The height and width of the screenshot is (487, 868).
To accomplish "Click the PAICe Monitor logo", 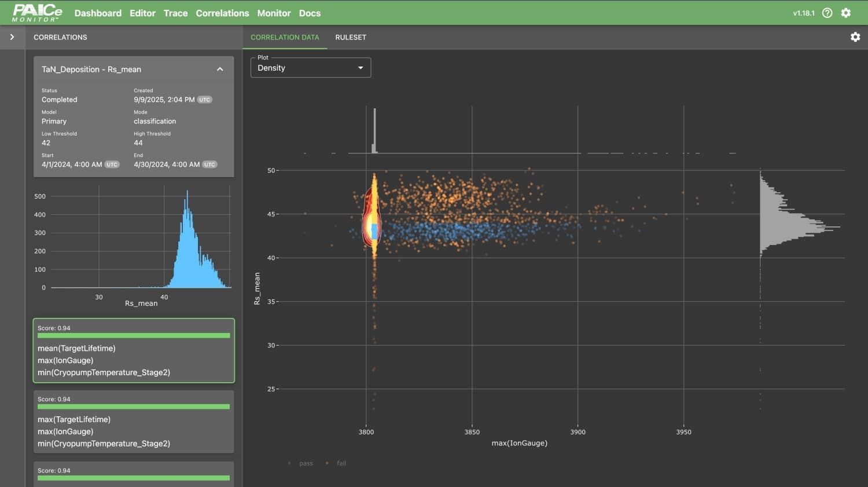I will (38, 13).
